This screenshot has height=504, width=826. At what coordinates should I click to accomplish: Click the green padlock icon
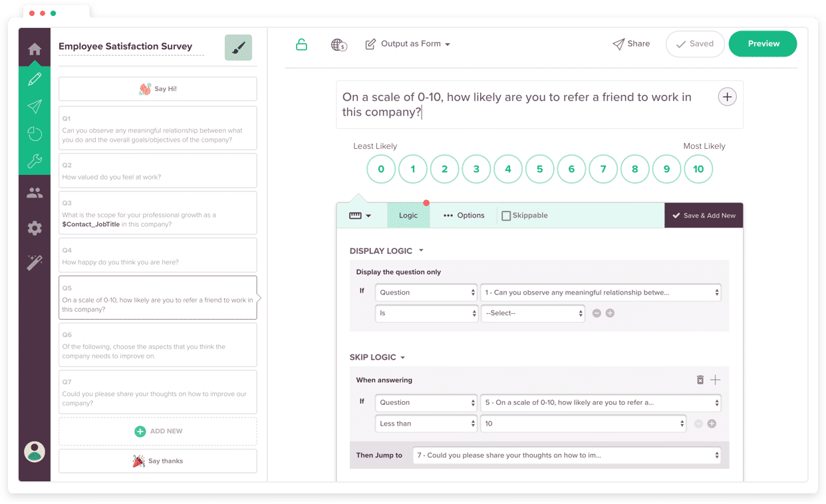[301, 45]
